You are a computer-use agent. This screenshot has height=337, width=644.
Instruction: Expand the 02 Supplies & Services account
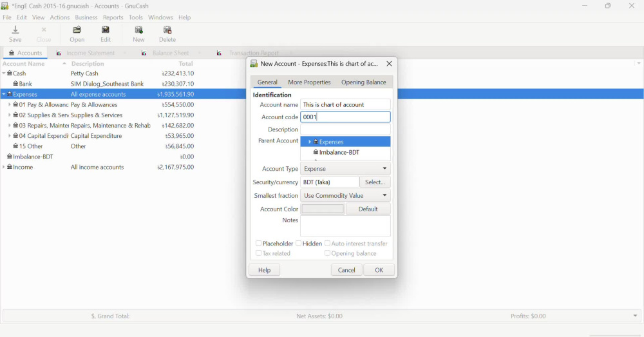(x=10, y=115)
